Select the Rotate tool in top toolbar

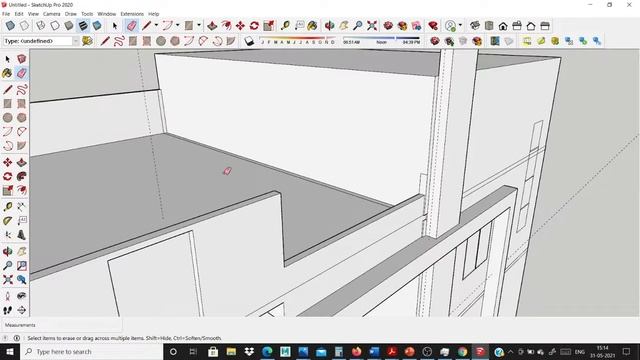[254, 26]
